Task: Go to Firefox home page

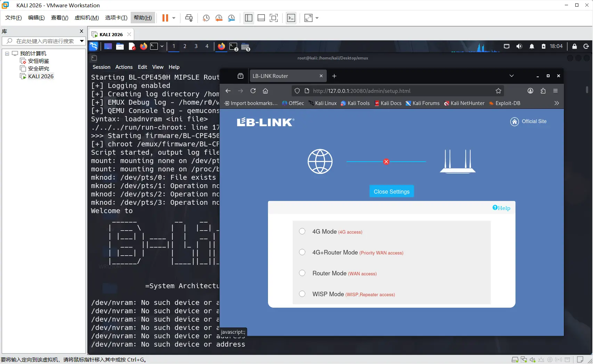Action: pos(266,91)
